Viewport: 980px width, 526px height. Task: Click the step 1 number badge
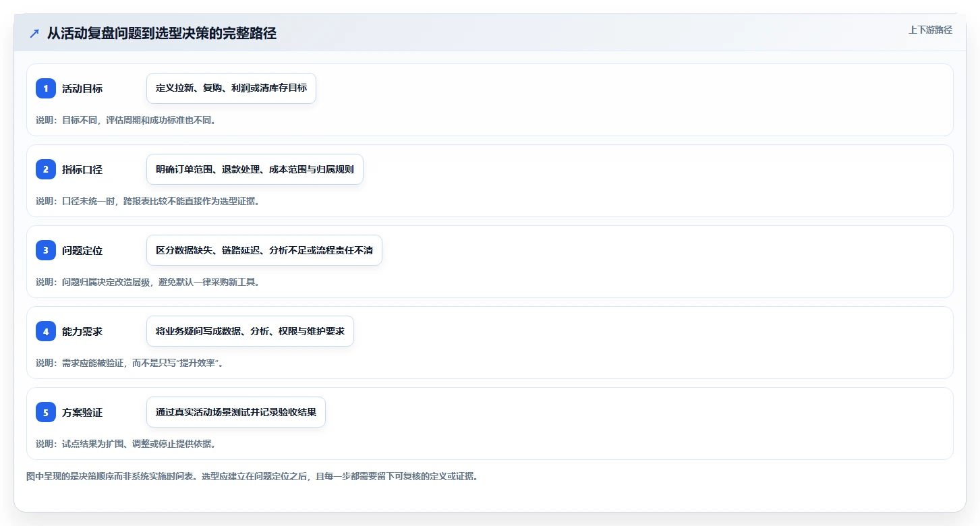coord(46,88)
